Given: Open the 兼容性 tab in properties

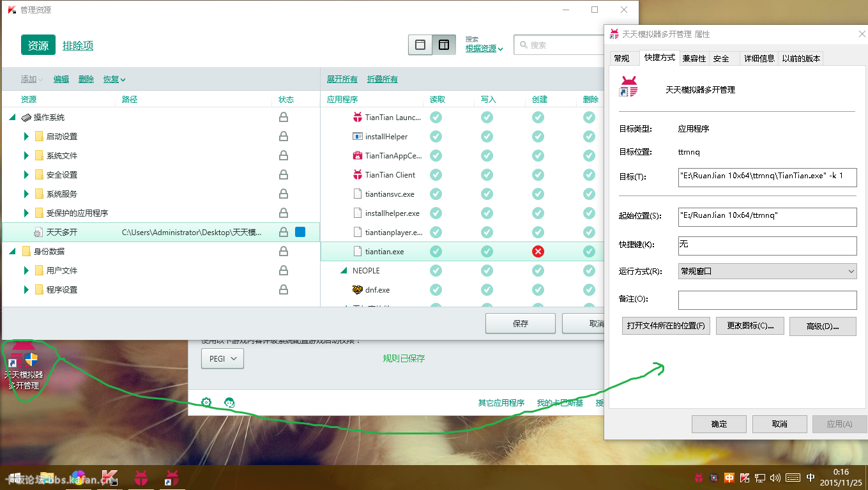Looking at the screenshot, I should click(694, 58).
